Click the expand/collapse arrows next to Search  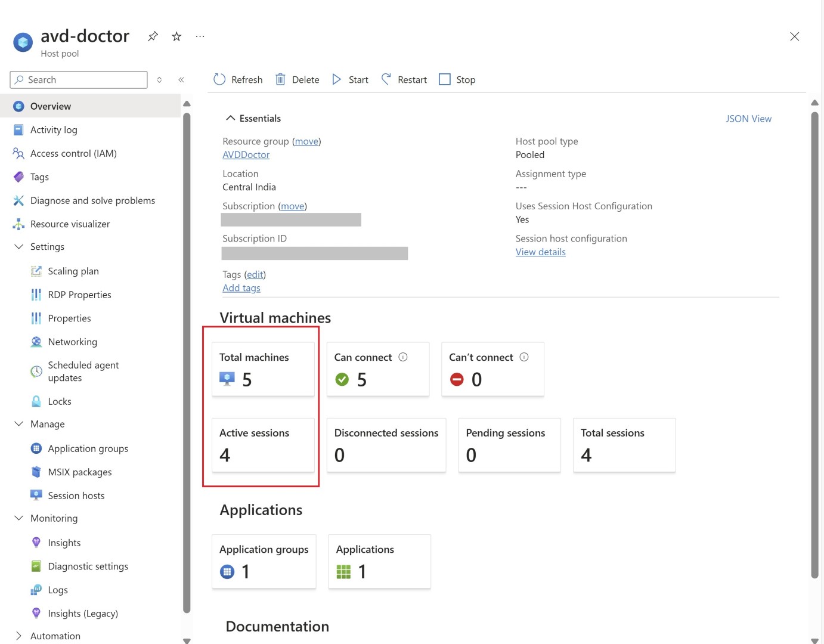click(x=159, y=80)
